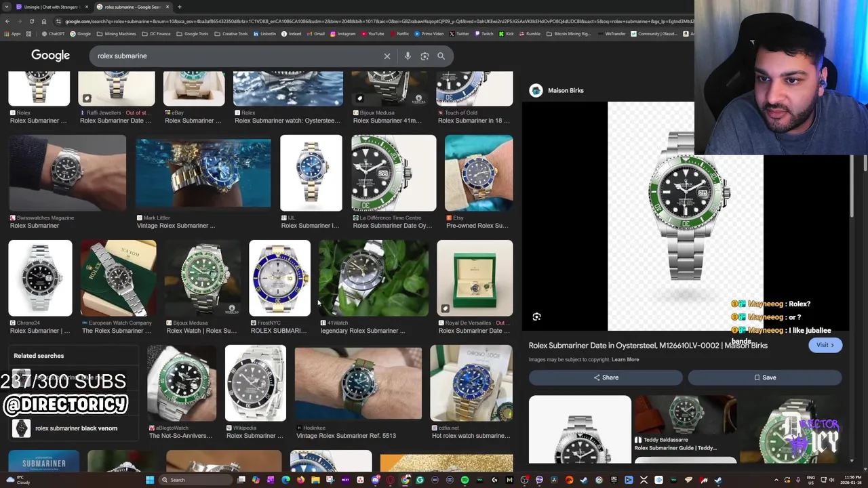Open Swisswatches Magazine wrist watch thumbnail
Screen dimensions: 868x488
coord(67,173)
